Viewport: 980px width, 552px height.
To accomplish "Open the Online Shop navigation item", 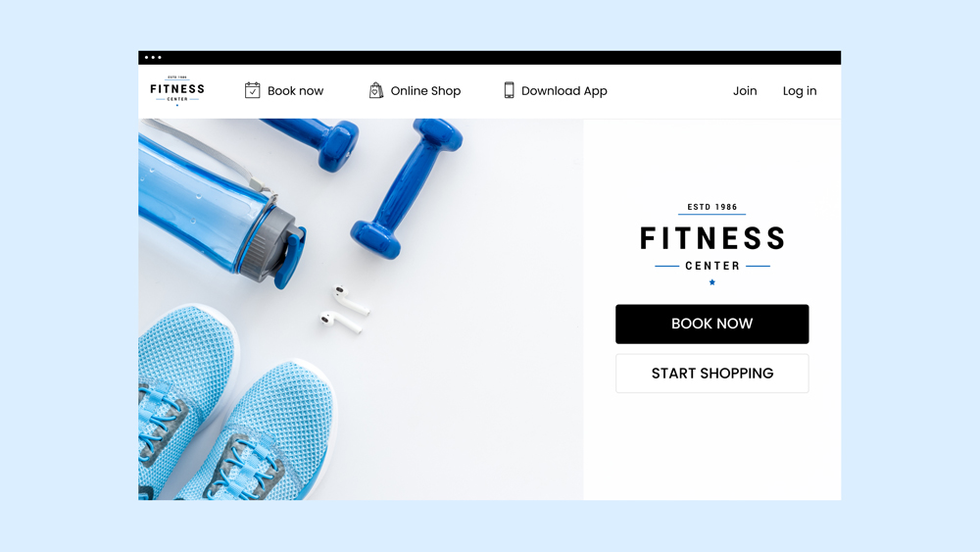I will [x=425, y=90].
